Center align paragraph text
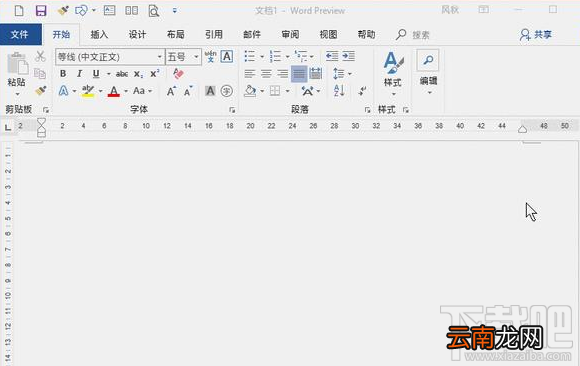 266,74
